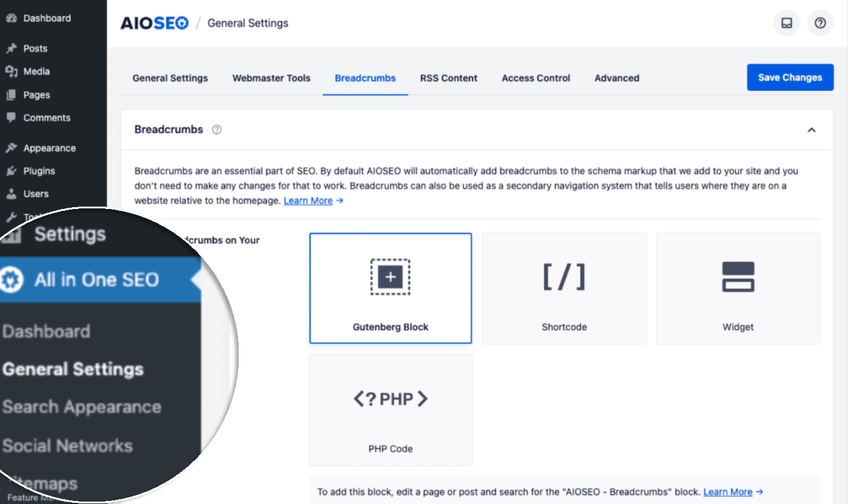Open the notifications inbox icon
848x504 pixels.
click(x=787, y=23)
